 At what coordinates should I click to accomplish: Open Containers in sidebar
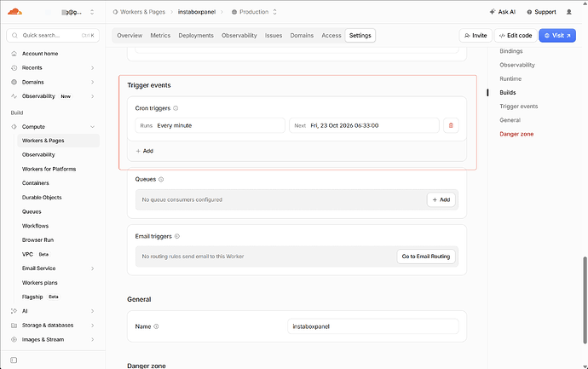pyautogui.click(x=35, y=183)
